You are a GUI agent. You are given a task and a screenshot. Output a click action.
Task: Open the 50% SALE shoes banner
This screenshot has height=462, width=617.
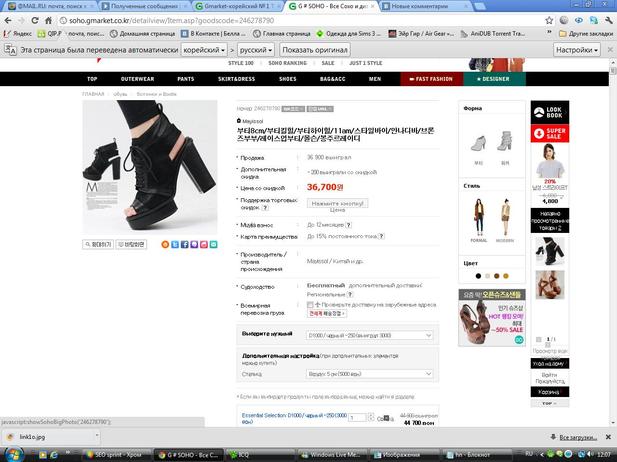[x=492, y=318]
